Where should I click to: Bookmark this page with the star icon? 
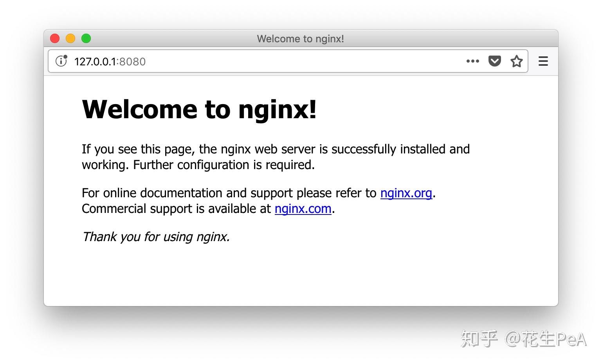pyautogui.click(x=517, y=61)
